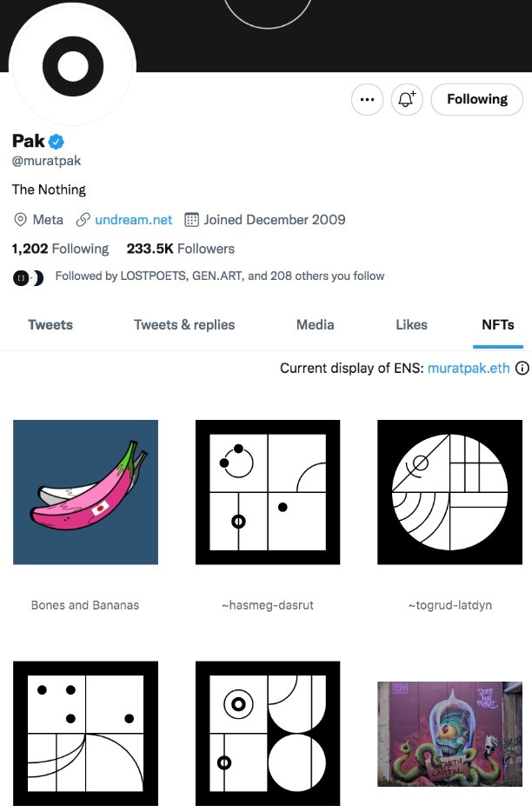
Task: Enable tweet notifications via the bell icon
Action: (x=407, y=99)
